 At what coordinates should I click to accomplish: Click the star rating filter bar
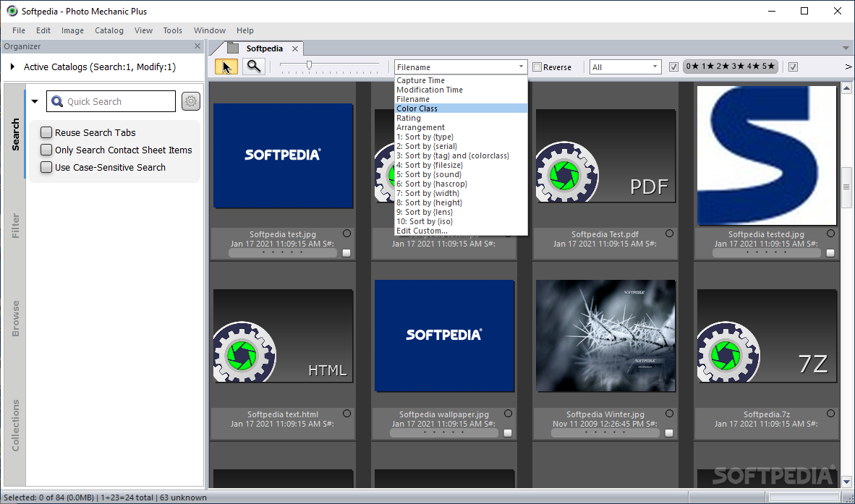731,67
